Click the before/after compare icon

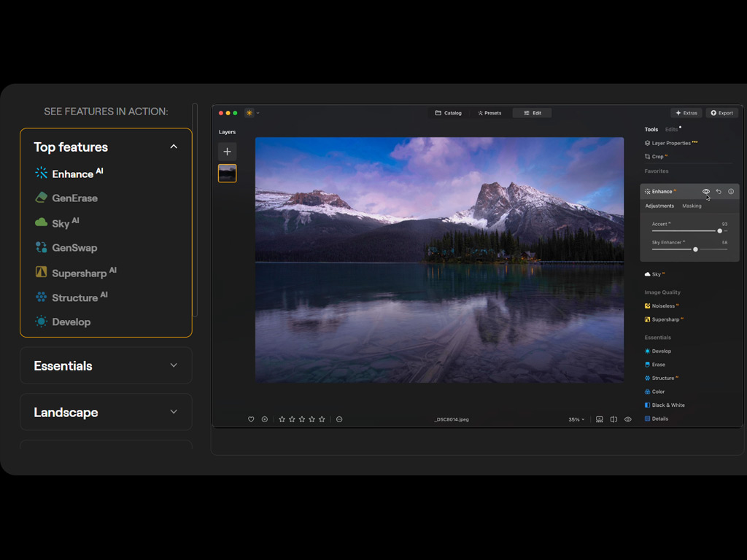(614, 419)
